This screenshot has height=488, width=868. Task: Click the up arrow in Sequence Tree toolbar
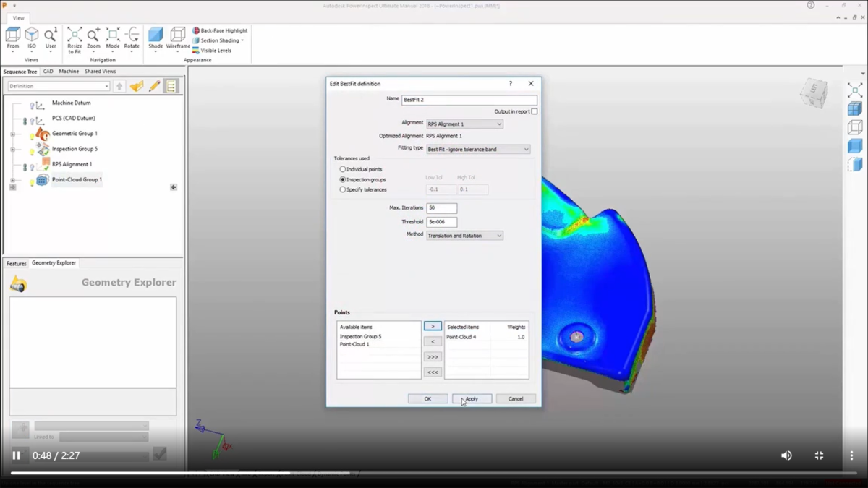[119, 86]
